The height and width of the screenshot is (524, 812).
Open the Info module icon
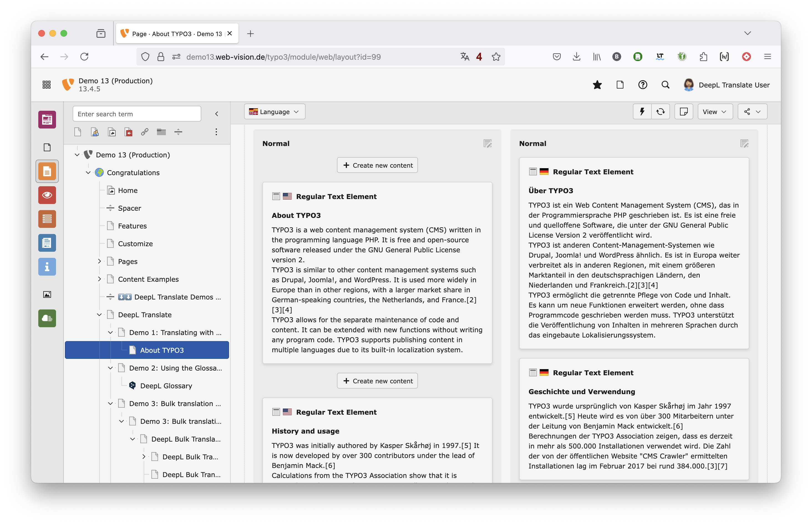point(47,267)
